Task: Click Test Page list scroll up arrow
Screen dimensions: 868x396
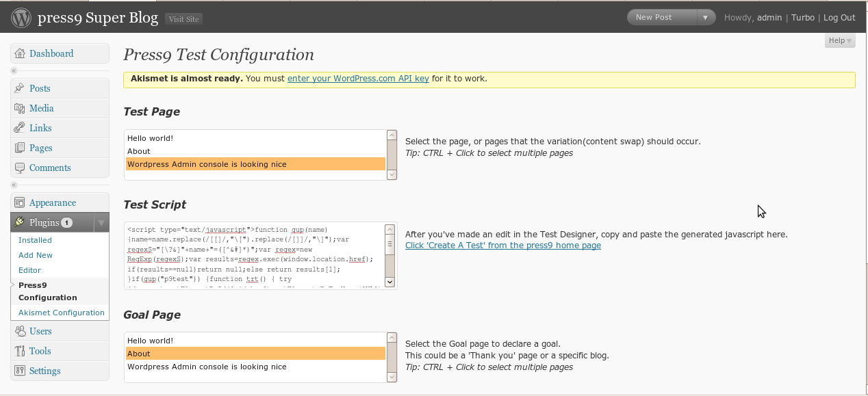Action: [x=392, y=135]
